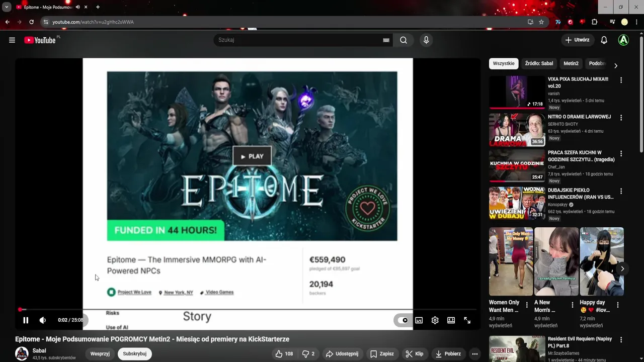Pause the video

coord(26,320)
